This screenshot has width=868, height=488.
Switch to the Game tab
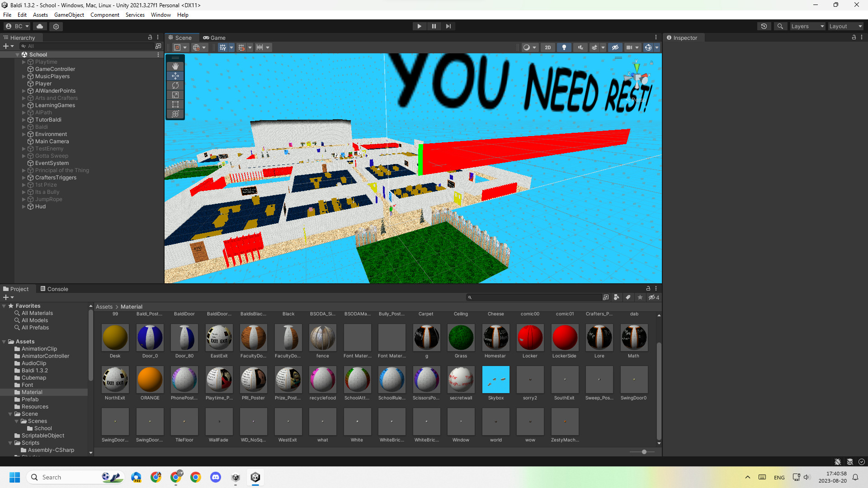(x=214, y=38)
